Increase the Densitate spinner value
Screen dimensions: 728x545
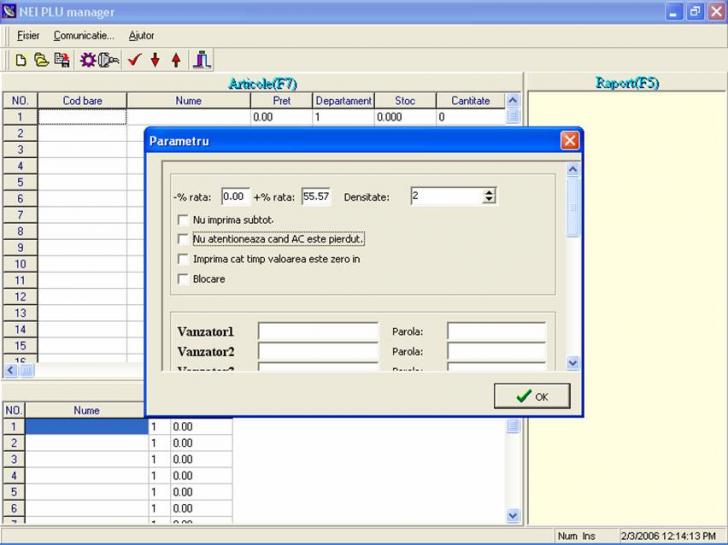tap(489, 192)
